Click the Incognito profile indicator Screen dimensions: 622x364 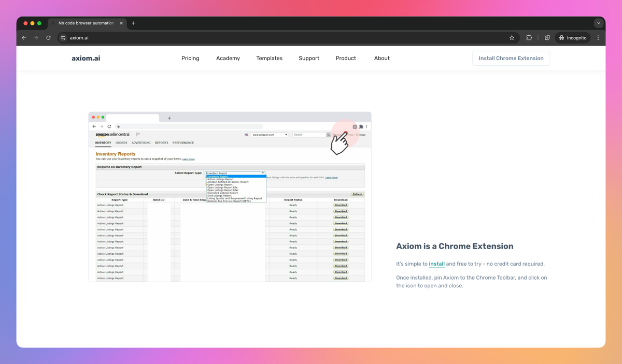[573, 38]
